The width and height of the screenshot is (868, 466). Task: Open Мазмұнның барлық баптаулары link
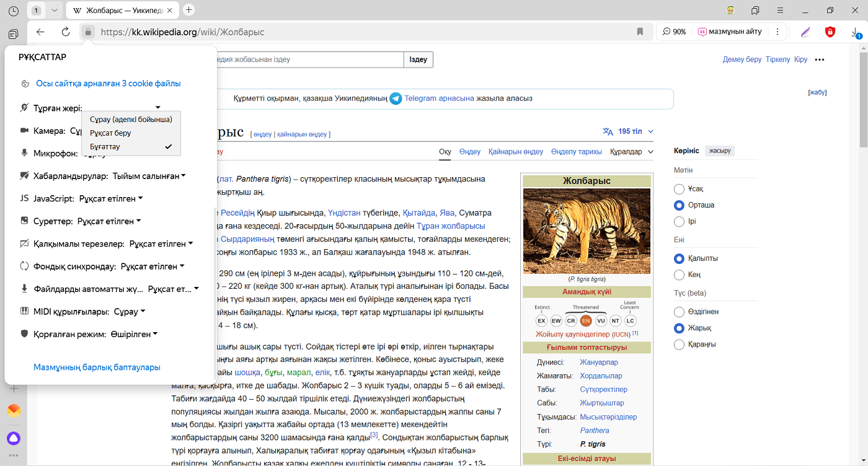point(97,367)
